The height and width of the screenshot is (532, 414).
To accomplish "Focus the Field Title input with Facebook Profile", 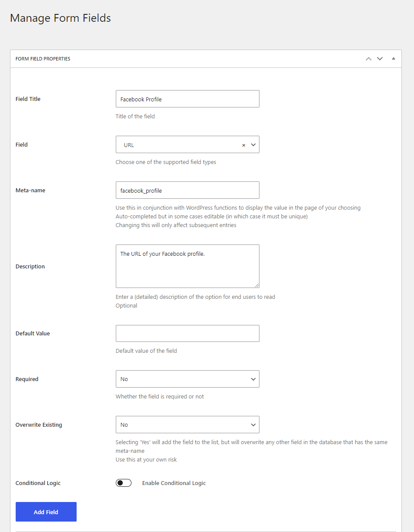I will point(187,99).
